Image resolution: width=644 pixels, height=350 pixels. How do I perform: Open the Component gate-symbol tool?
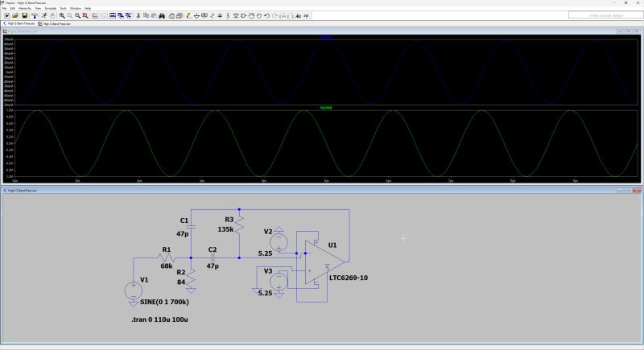click(x=244, y=15)
